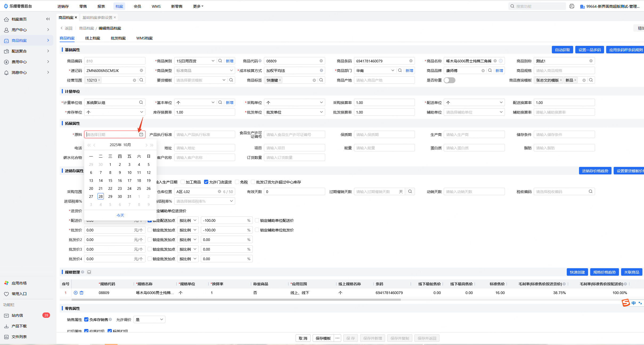Click search icon next to 经营范围 field
This screenshot has width=644, height=345.
141,80
